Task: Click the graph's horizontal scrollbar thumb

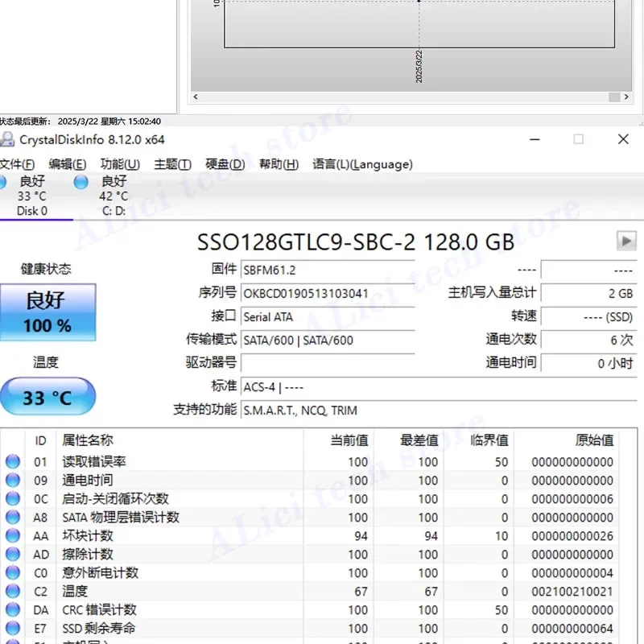Action: pos(614,97)
